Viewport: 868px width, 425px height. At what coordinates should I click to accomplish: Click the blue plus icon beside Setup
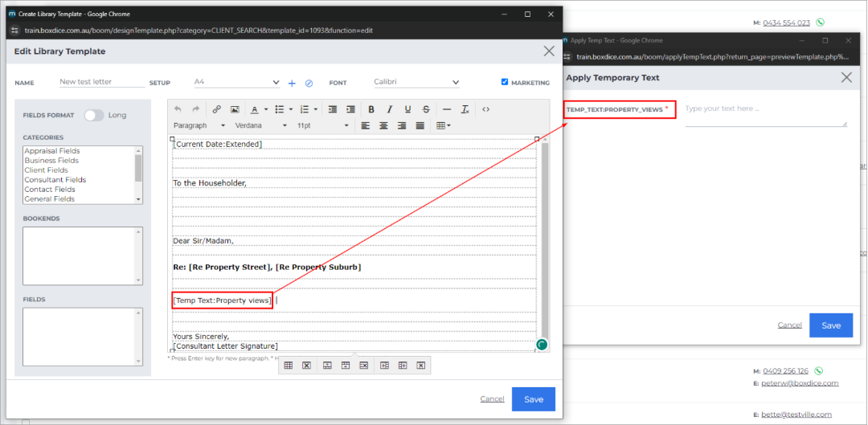coord(293,83)
